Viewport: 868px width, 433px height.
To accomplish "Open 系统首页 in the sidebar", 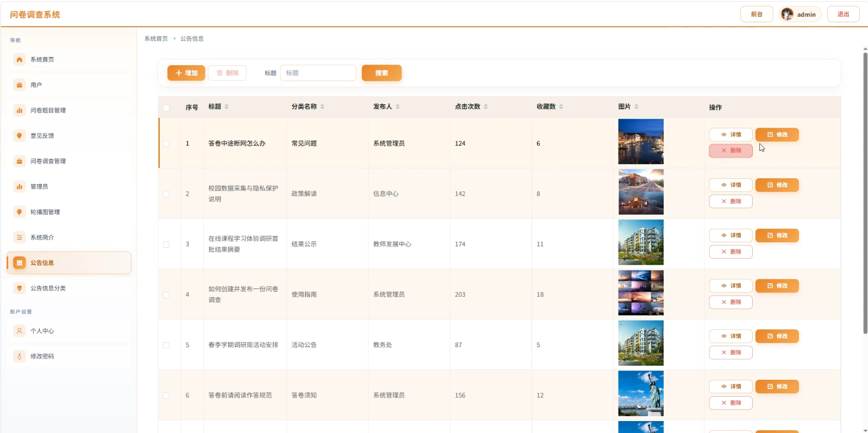I will point(69,60).
